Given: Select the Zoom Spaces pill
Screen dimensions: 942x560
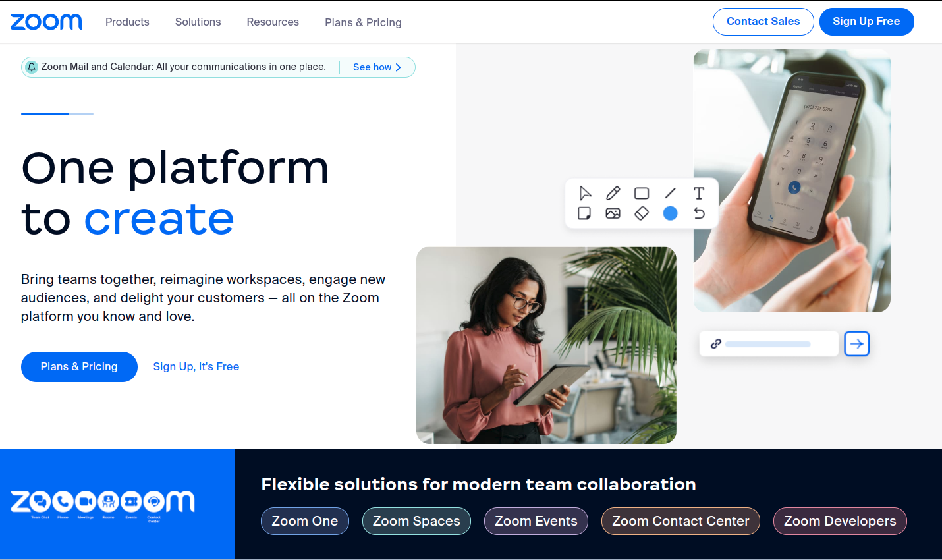Looking at the screenshot, I should coord(416,521).
